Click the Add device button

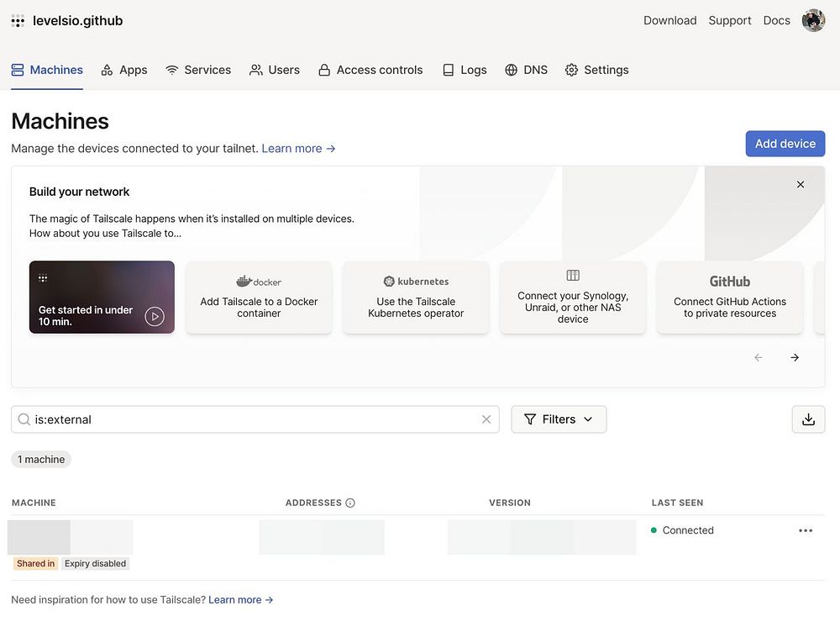[x=785, y=144]
